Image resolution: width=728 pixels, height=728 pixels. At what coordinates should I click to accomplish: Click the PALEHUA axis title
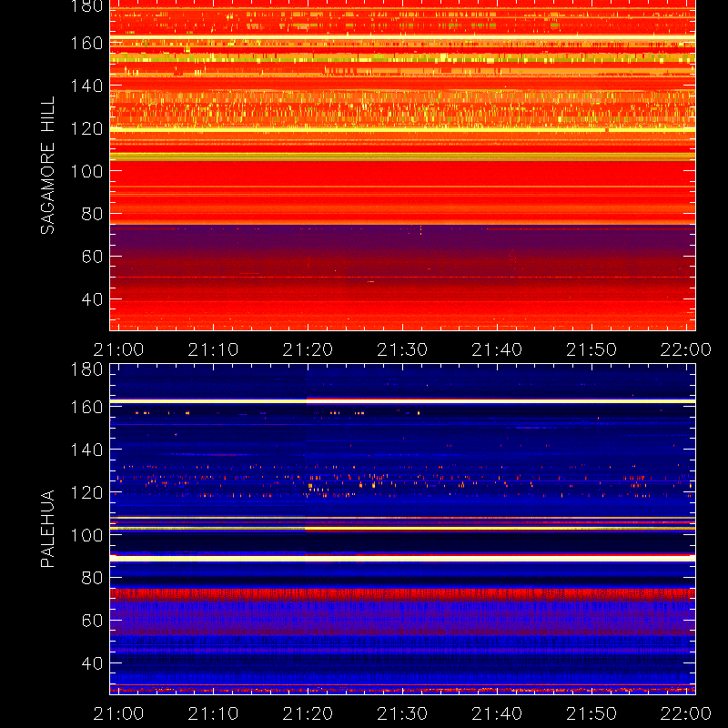coord(47,529)
